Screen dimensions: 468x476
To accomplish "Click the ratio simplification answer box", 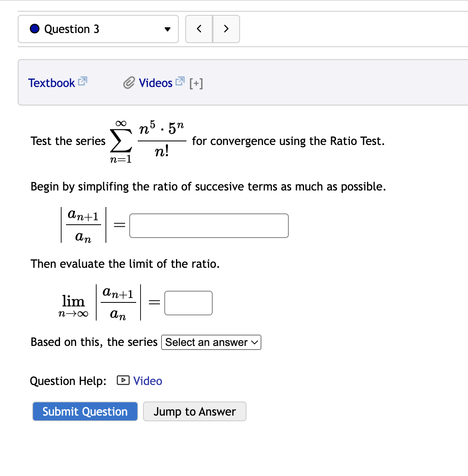I will coord(209,226).
